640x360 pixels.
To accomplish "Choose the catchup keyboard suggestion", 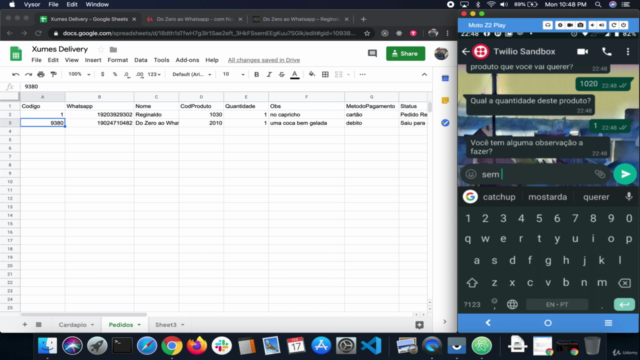I will [499, 197].
